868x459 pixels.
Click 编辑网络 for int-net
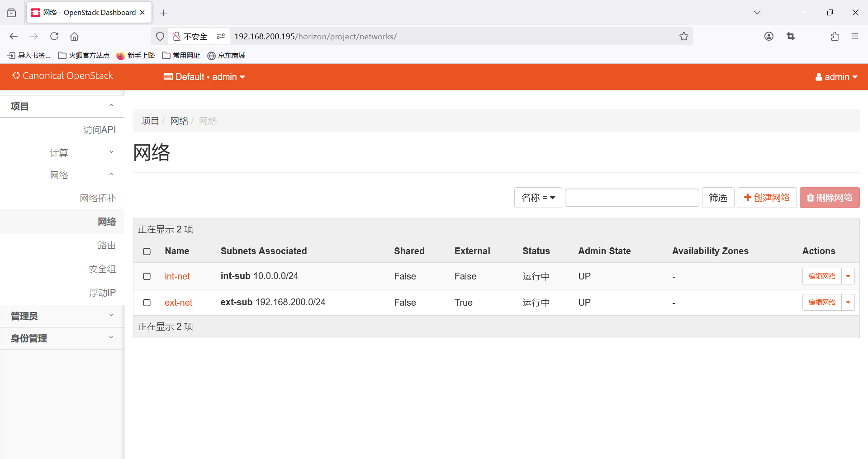coord(822,276)
